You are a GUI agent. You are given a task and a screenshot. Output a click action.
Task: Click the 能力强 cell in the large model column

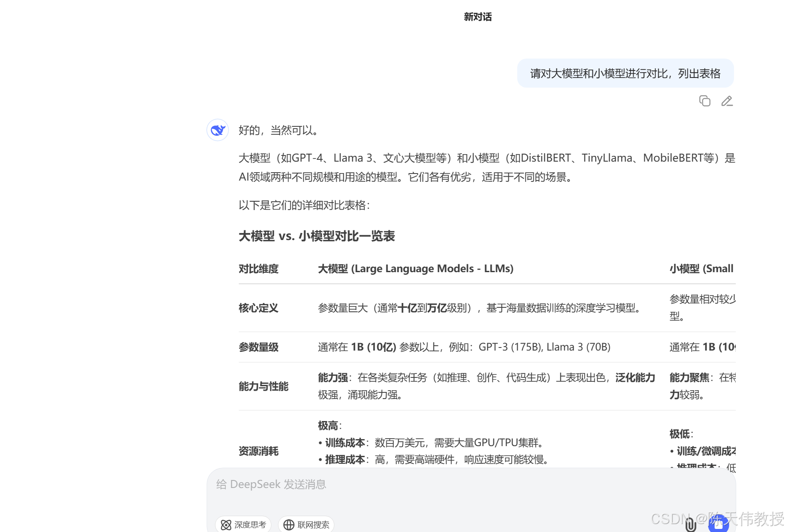point(487,386)
